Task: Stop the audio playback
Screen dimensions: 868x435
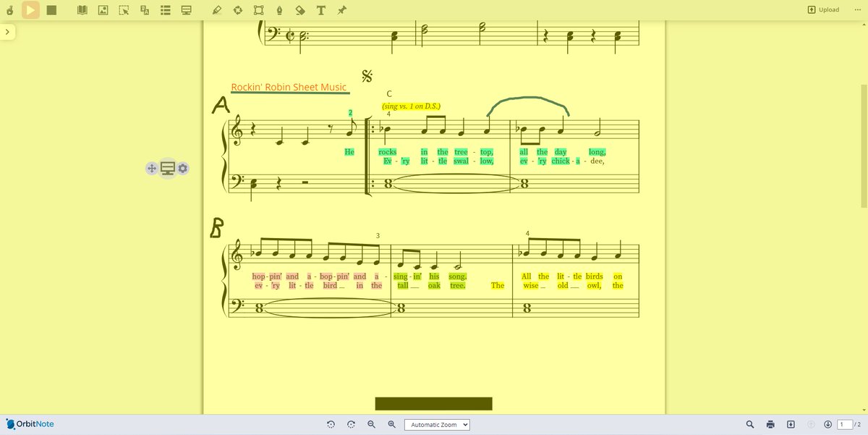Action: coord(51,10)
